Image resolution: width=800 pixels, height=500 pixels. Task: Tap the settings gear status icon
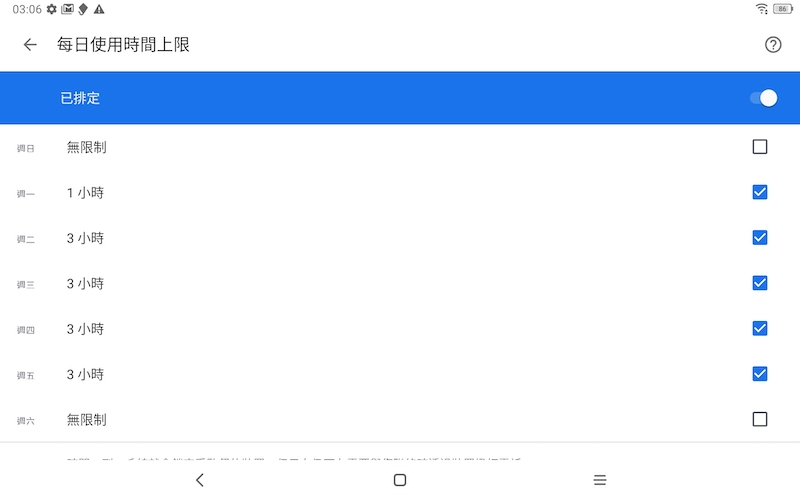point(52,9)
